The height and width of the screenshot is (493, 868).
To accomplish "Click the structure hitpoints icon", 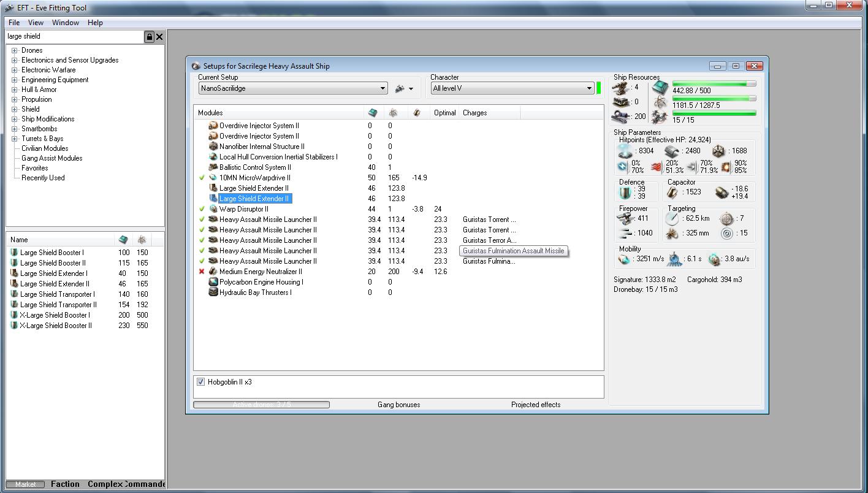I will 718,151.
